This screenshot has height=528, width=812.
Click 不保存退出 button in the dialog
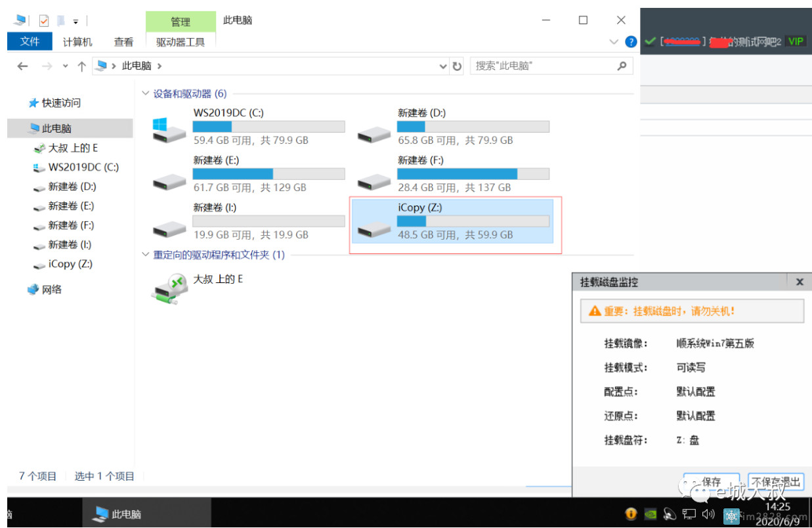click(776, 481)
